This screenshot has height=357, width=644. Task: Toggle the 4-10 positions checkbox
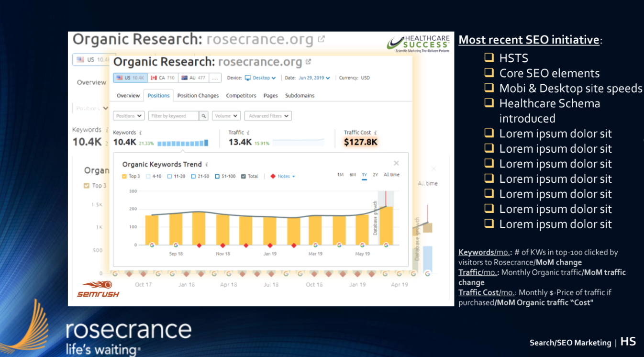[148, 177]
